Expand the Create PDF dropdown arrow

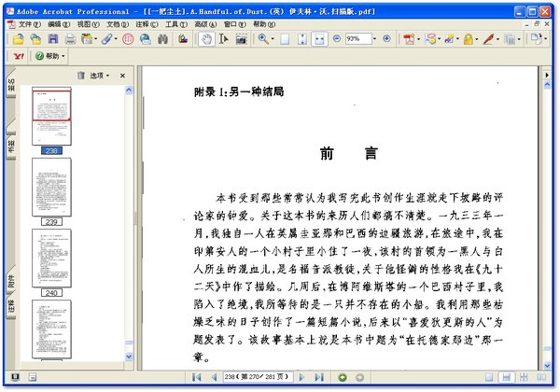click(418, 39)
